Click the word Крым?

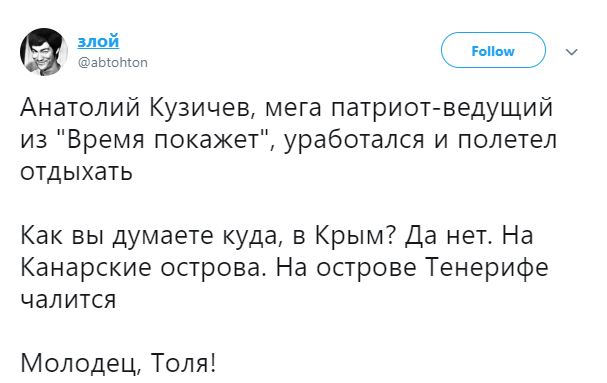point(355,235)
